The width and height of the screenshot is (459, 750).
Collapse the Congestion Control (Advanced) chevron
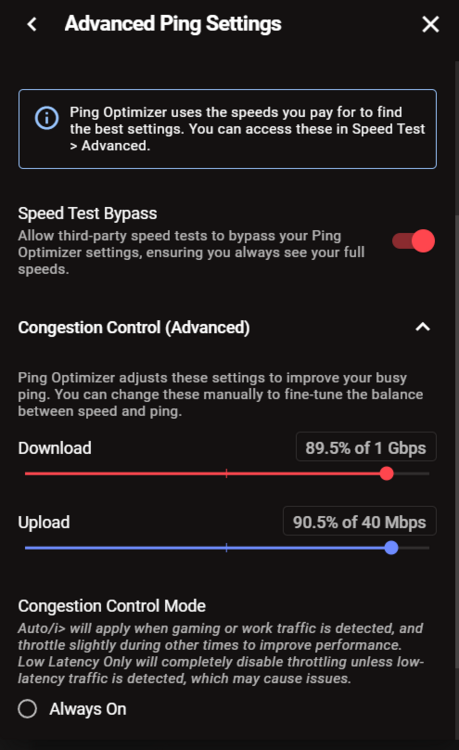[423, 327]
